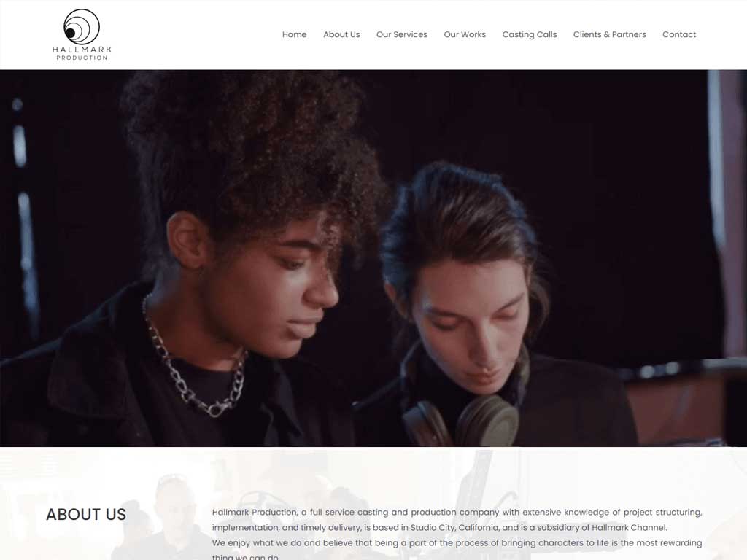The height and width of the screenshot is (560, 747).
Task: Open the Contact page link
Action: click(x=679, y=34)
